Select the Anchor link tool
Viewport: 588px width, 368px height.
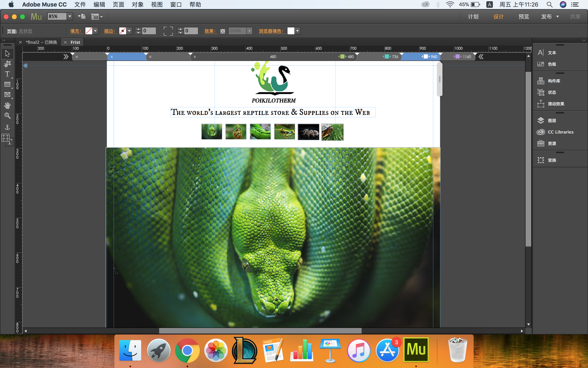[7, 127]
